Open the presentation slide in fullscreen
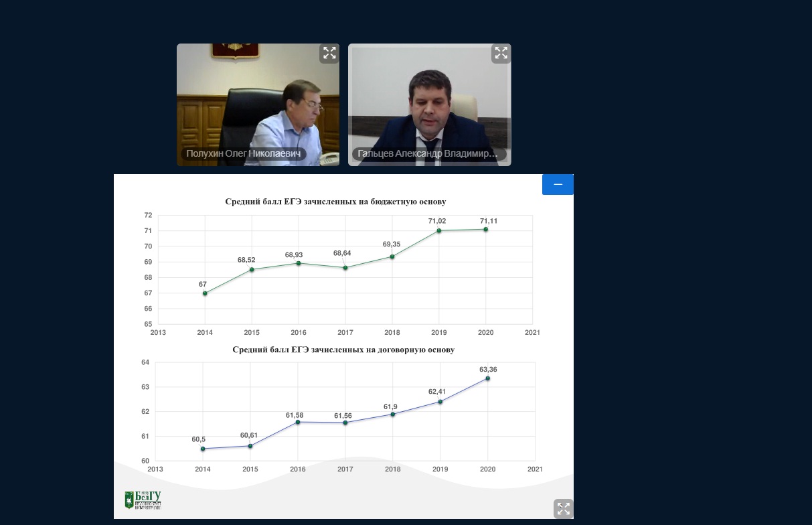The width and height of the screenshot is (812, 525). coord(563,509)
